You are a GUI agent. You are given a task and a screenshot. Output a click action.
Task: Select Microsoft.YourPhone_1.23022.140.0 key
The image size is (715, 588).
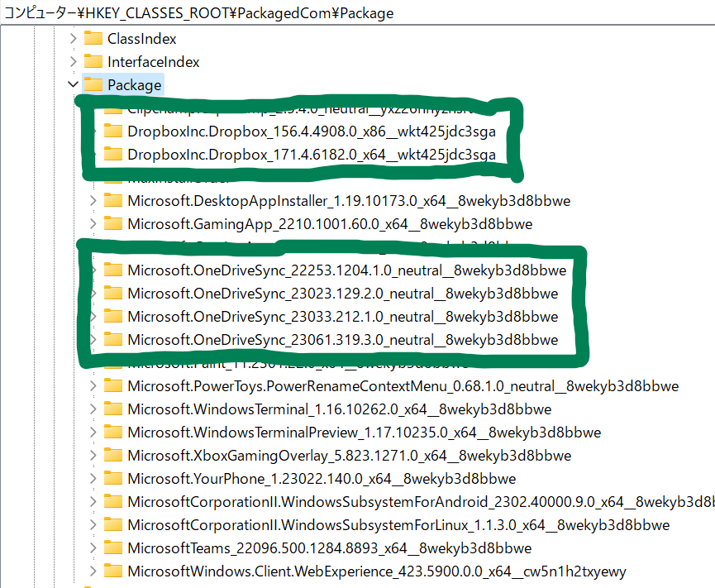coord(322,479)
